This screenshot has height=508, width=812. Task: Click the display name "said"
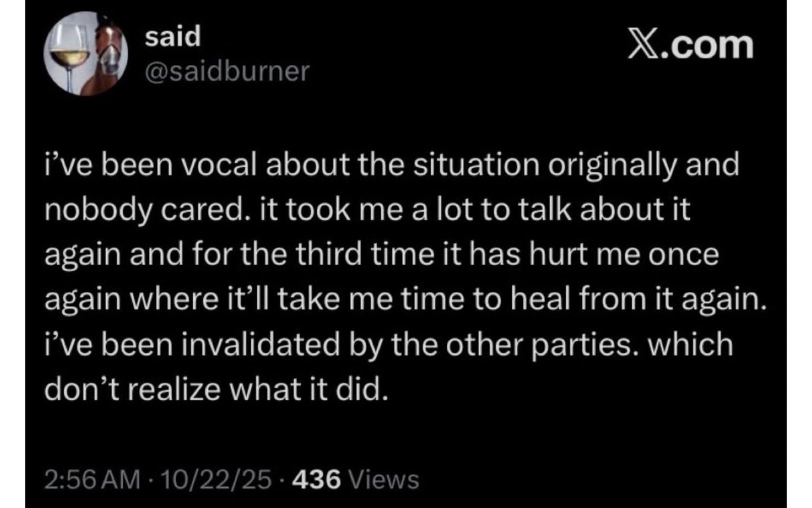click(x=173, y=37)
